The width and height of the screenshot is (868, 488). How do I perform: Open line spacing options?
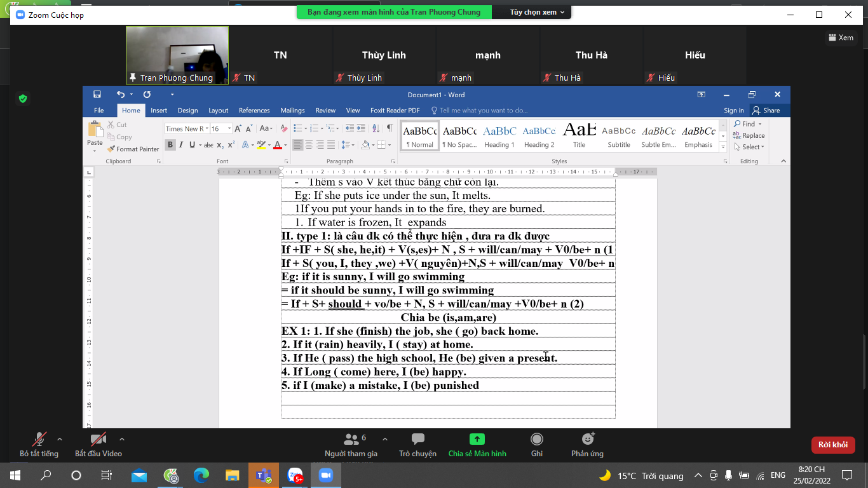348,145
